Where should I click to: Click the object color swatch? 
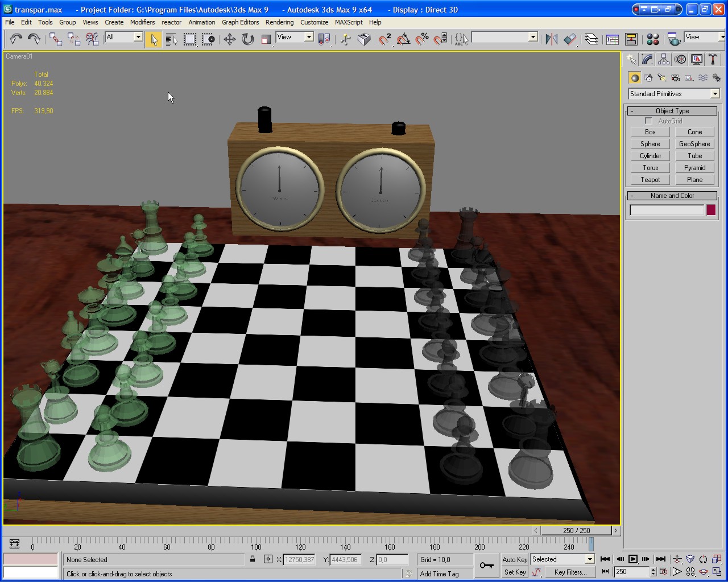click(x=711, y=210)
